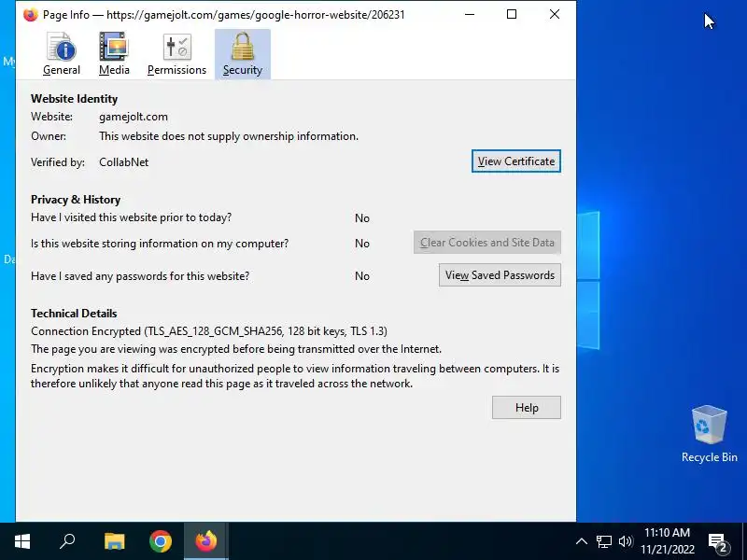Click the Privacy & History heading
This screenshot has height=560, width=747.
pyautogui.click(x=76, y=200)
